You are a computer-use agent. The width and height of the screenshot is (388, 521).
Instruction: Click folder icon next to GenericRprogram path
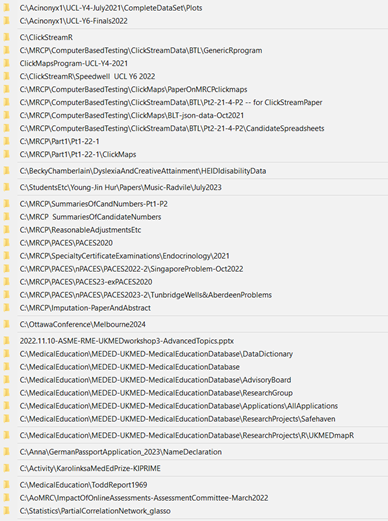pos(6,50)
